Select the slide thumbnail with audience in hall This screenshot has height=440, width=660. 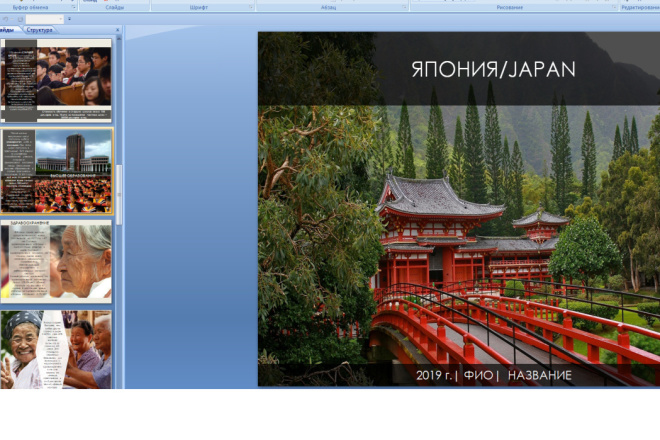(x=56, y=80)
